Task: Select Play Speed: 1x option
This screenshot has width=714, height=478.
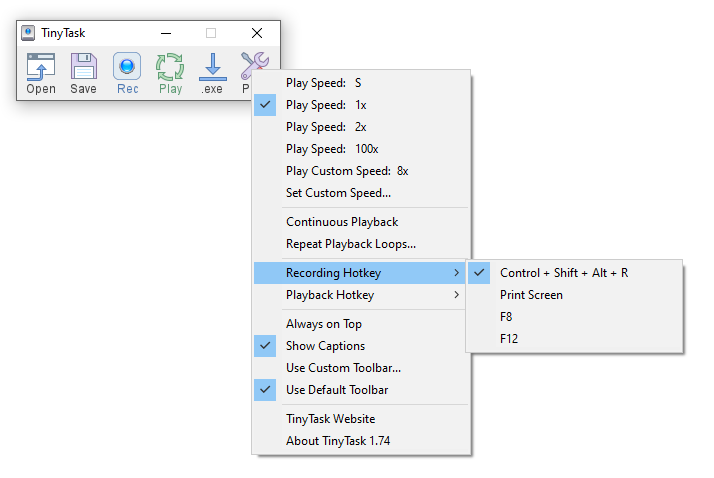Action: (362, 105)
